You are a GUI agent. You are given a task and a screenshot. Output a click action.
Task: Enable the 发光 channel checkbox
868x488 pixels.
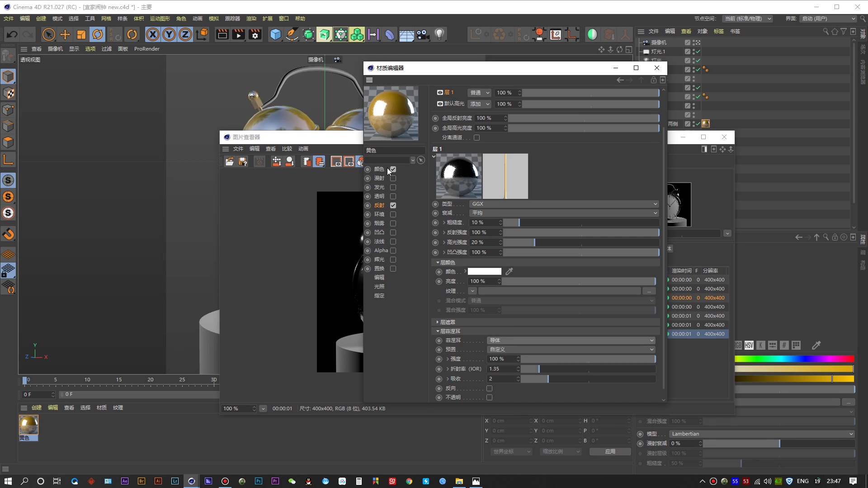coord(393,187)
